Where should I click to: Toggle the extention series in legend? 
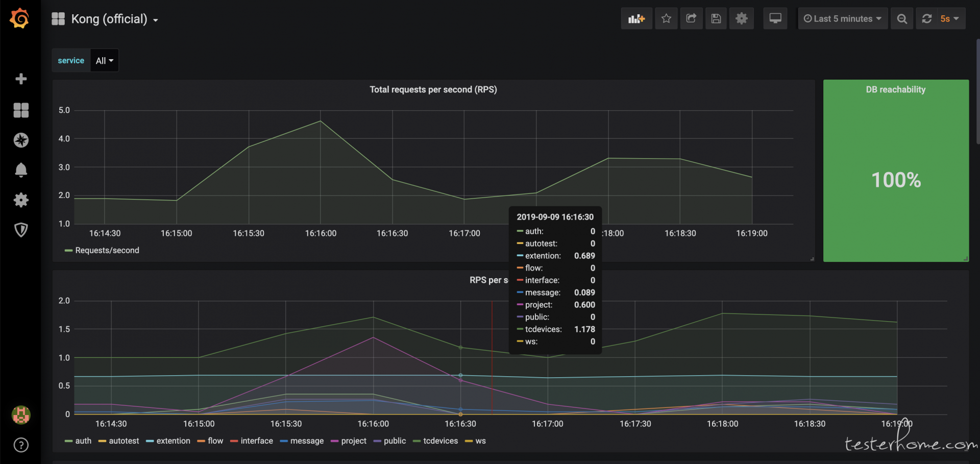click(x=173, y=441)
